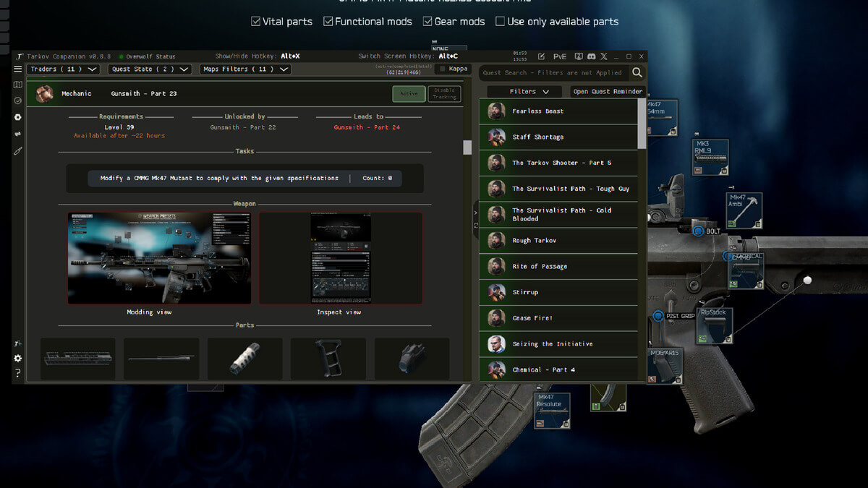Click the second screen monitor icon

click(x=578, y=56)
